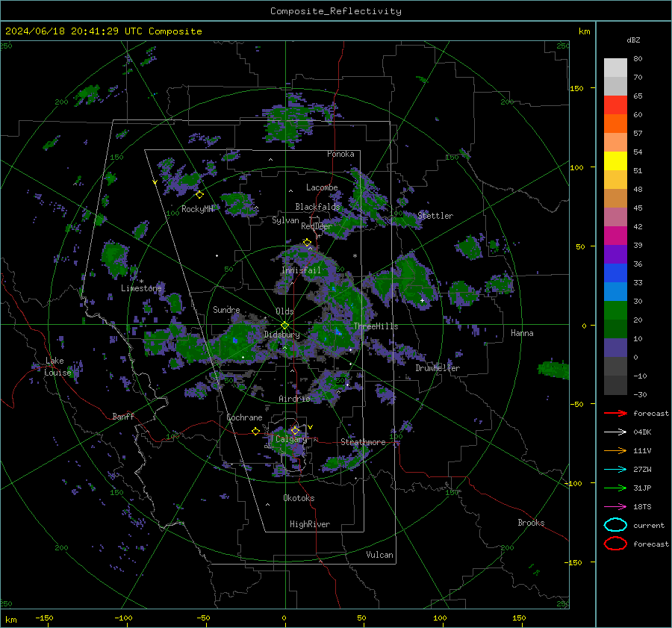
Task: Click the -30 value on dBZ scale
Action: 640,394
